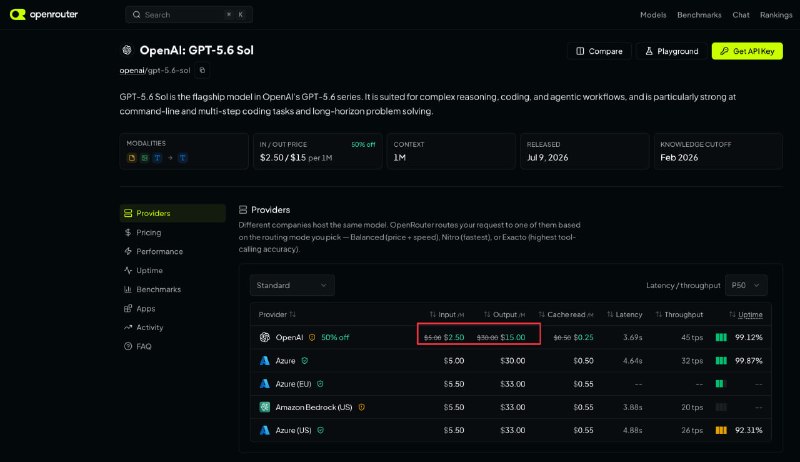This screenshot has width=800, height=462.
Task: Click the OpenRouter logo
Action: [x=44, y=14]
